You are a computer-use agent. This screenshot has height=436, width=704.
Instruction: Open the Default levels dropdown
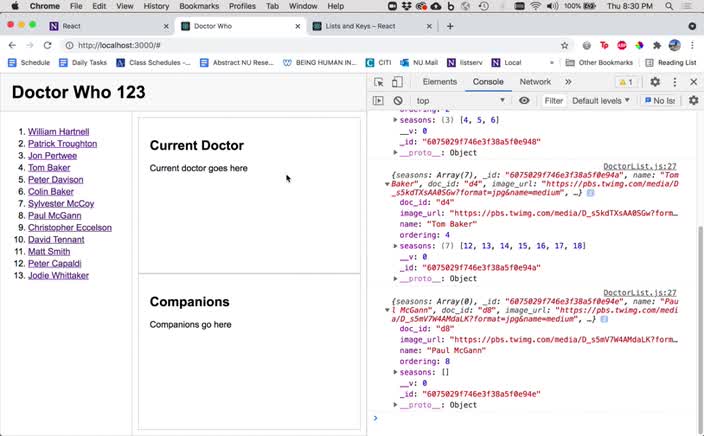601,101
